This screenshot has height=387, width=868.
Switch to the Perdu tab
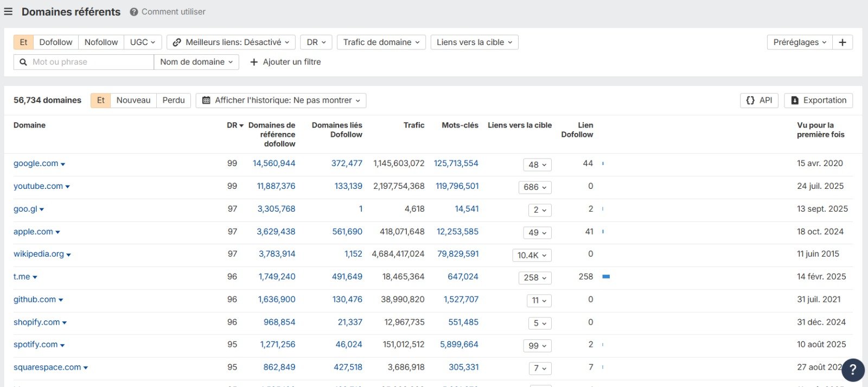point(174,100)
